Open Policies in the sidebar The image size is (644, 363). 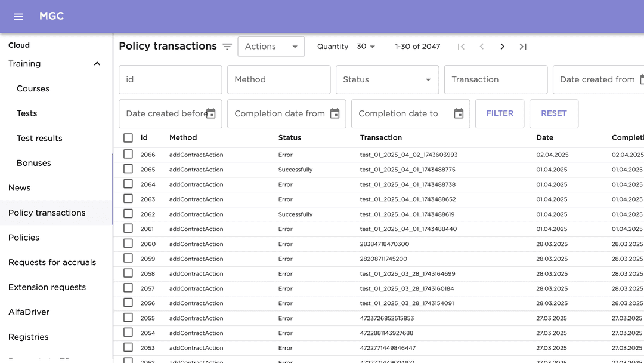(x=24, y=238)
